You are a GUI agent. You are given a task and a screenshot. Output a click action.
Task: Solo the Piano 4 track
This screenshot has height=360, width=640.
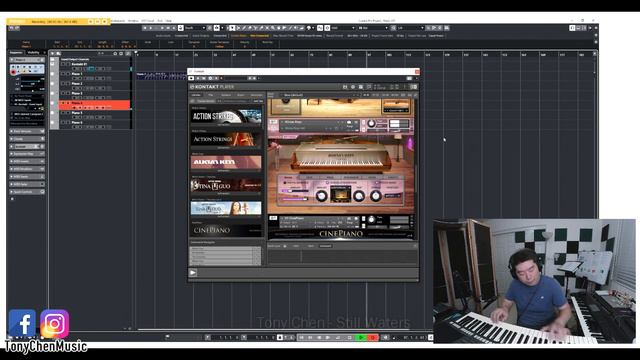click(68, 103)
